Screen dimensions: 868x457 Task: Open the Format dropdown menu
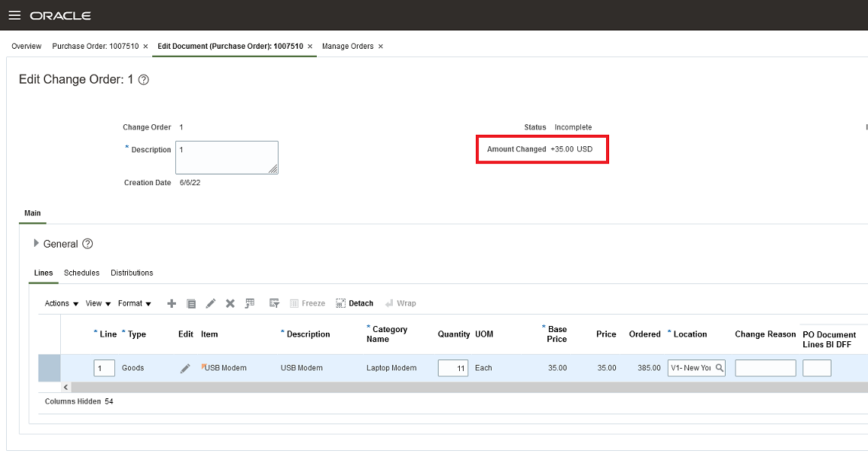135,304
